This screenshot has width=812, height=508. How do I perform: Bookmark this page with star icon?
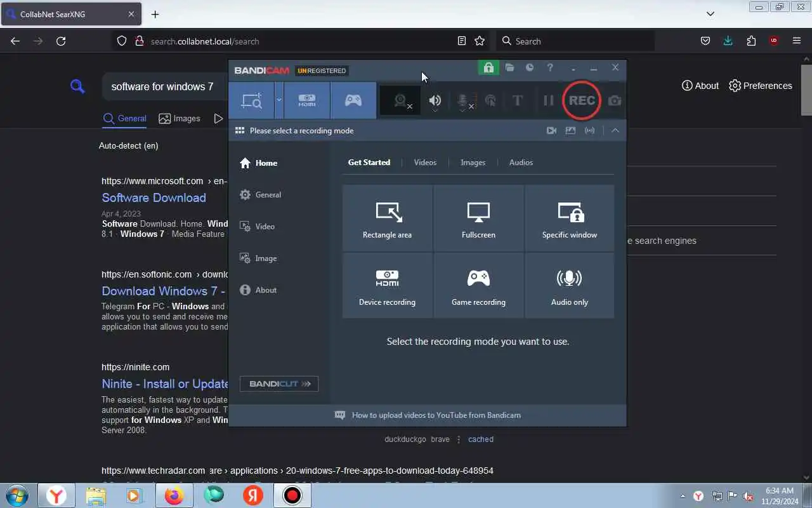(480, 41)
